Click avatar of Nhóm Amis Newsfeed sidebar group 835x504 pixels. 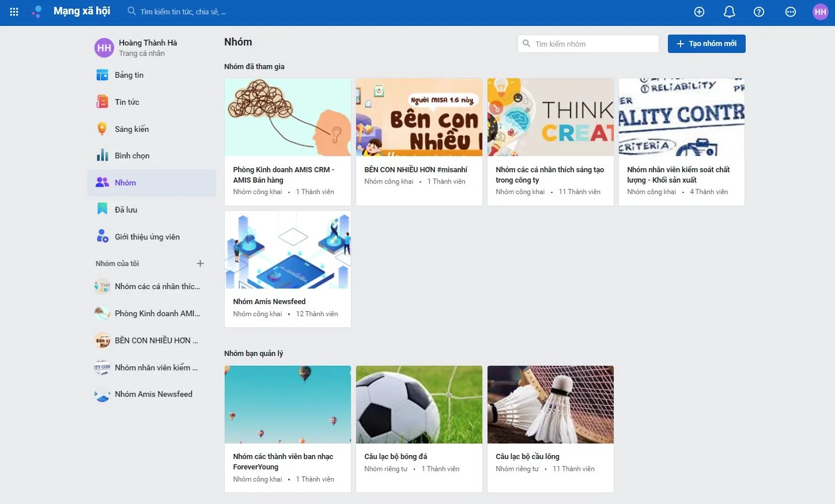click(x=102, y=395)
